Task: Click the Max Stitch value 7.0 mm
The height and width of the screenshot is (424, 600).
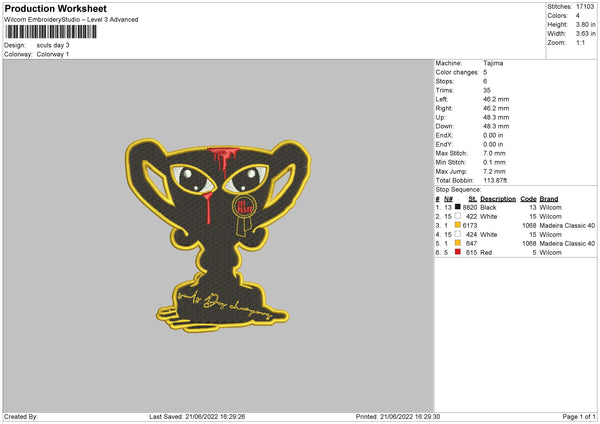Action: pyautogui.click(x=494, y=153)
